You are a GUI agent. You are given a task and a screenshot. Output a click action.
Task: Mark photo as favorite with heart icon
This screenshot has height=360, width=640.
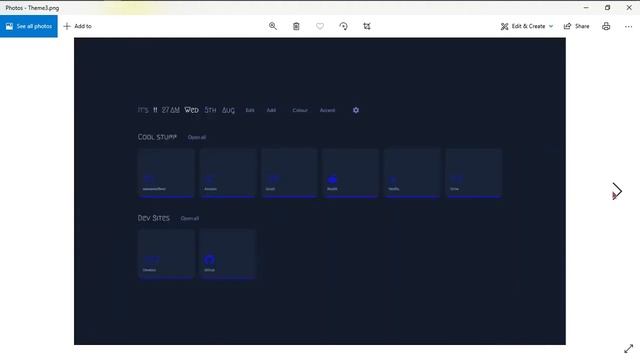point(320,26)
